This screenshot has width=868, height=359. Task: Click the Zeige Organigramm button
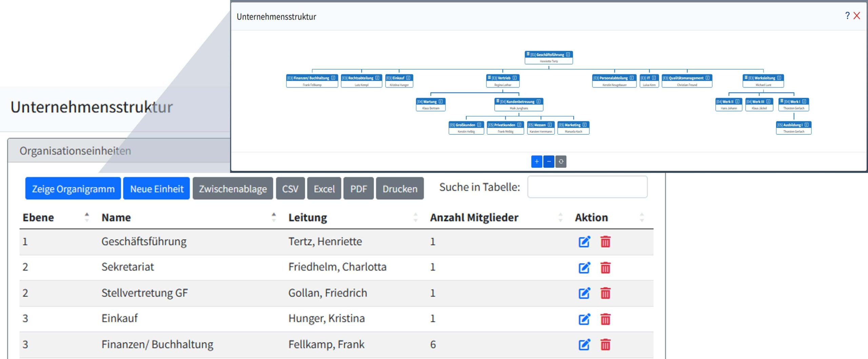(73, 189)
